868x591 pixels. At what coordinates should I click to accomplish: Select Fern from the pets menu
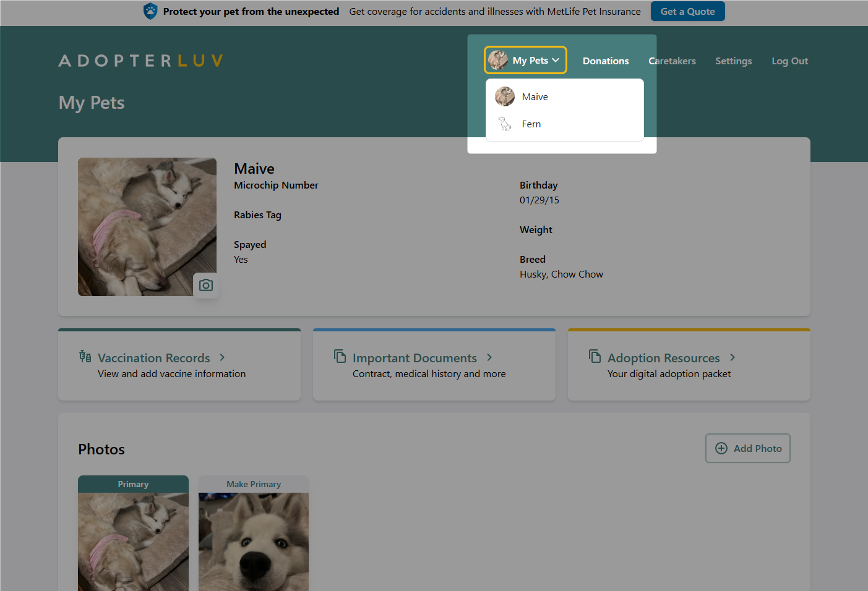click(x=531, y=124)
